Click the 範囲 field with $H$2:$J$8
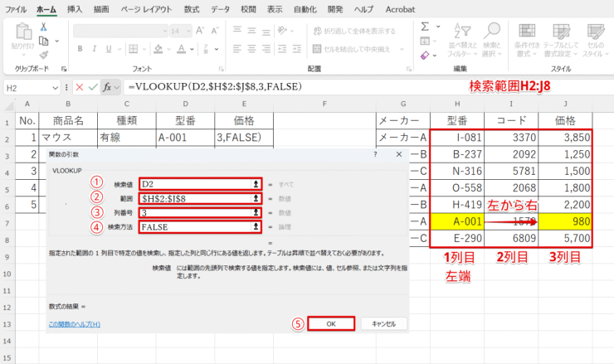Image resolution: width=614 pixels, height=364 pixels. [x=195, y=198]
